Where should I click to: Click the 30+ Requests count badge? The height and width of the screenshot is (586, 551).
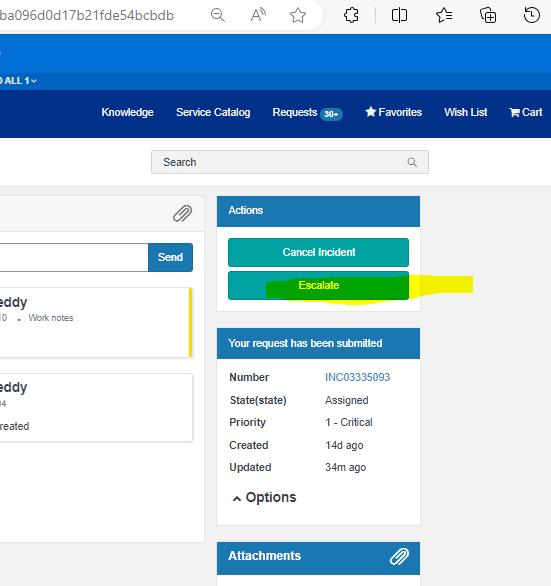[x=331, y=114]
